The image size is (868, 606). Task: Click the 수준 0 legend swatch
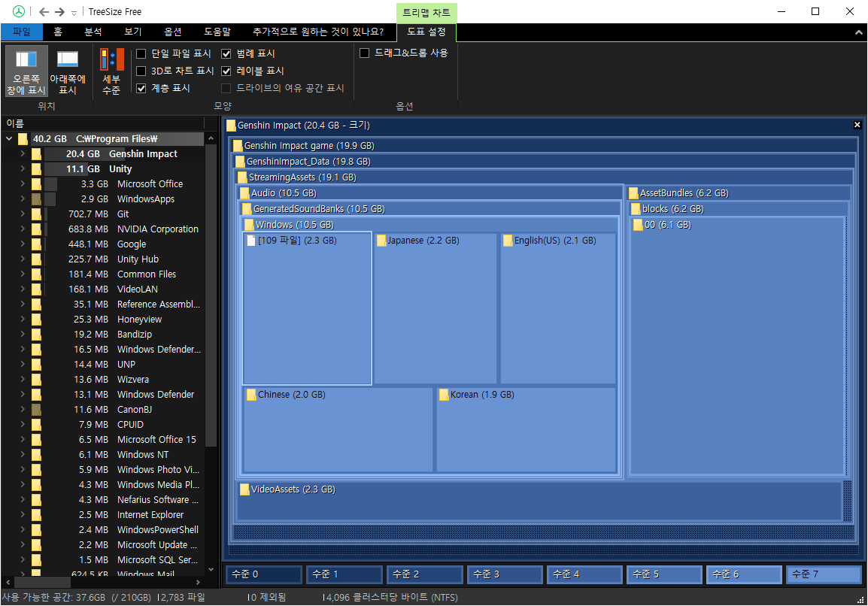point(263,574)
